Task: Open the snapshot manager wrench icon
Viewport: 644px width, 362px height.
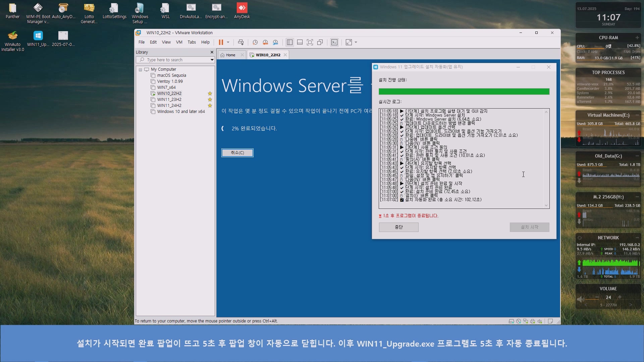Action: (x=275, y=42)
